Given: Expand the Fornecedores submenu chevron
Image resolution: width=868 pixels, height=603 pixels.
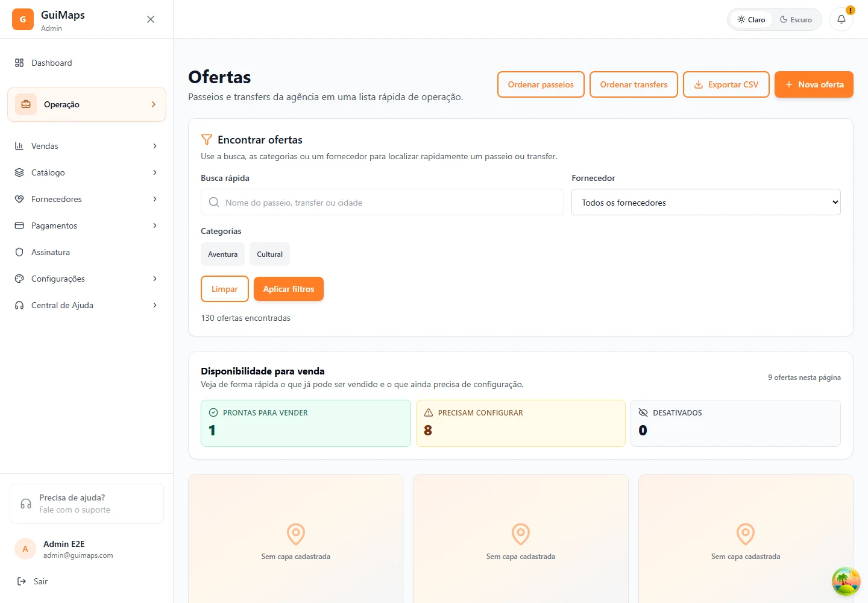Looking at the screenshot, I should pyautogui.click(x=155, y=199).
